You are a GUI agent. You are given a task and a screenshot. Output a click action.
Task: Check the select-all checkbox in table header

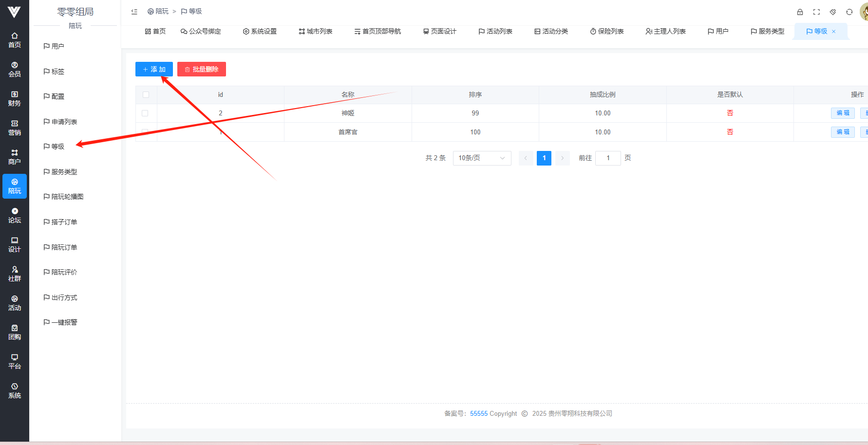point(146,95)
